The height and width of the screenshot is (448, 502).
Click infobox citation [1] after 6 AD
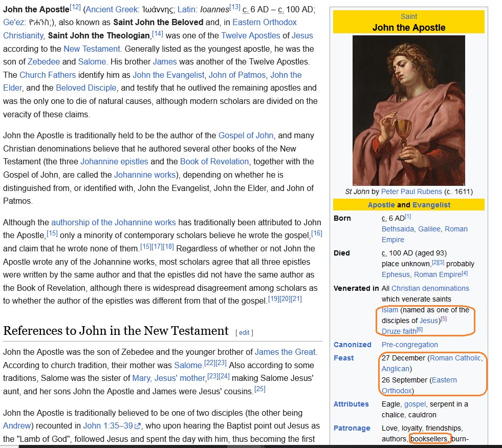coord(408,217)
